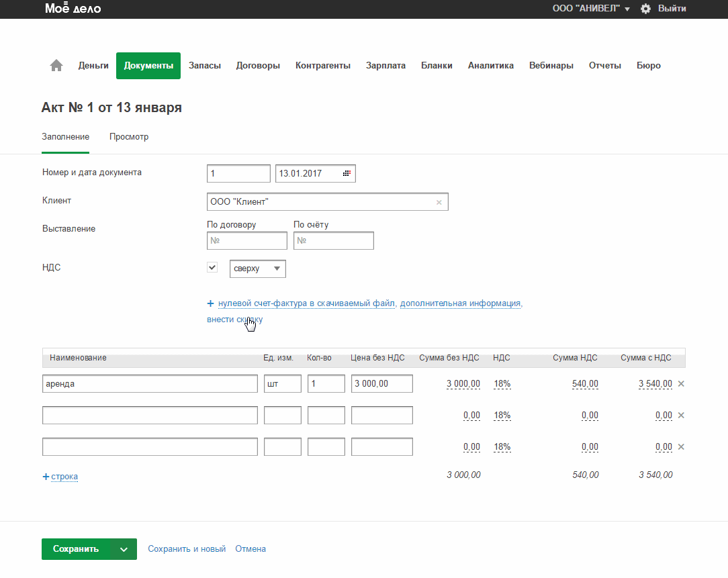The image size is (728, 578).
Task: Go to home page icon
Action: click(56, 66)
